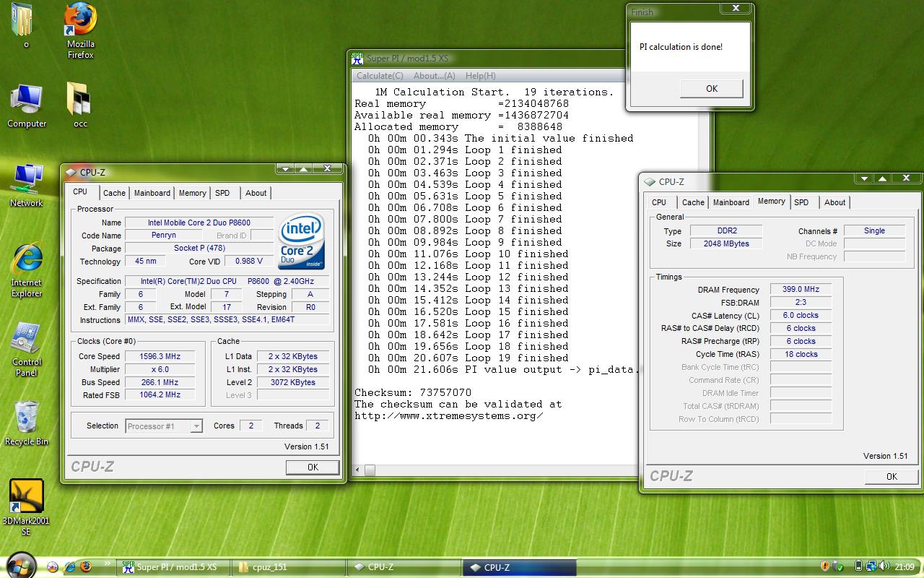Click OK in the Memory CPU-Z window

coord(892,476)
